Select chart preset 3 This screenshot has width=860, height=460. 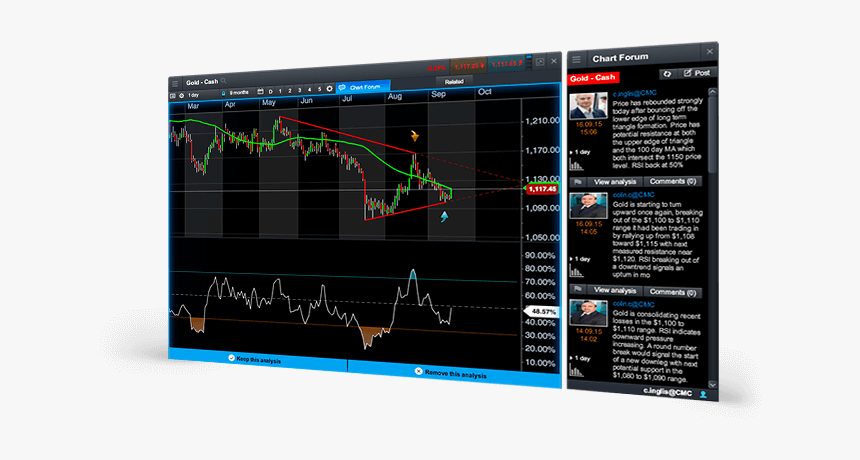pos(299,90)
